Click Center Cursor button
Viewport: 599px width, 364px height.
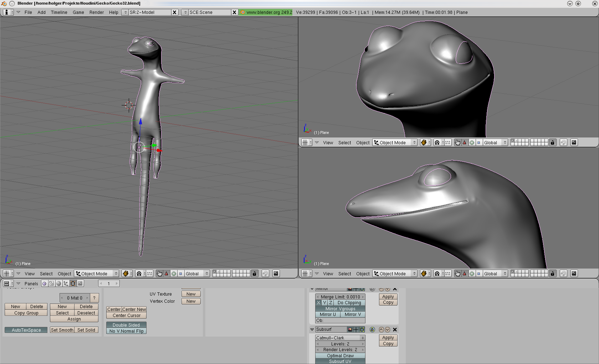126,316
